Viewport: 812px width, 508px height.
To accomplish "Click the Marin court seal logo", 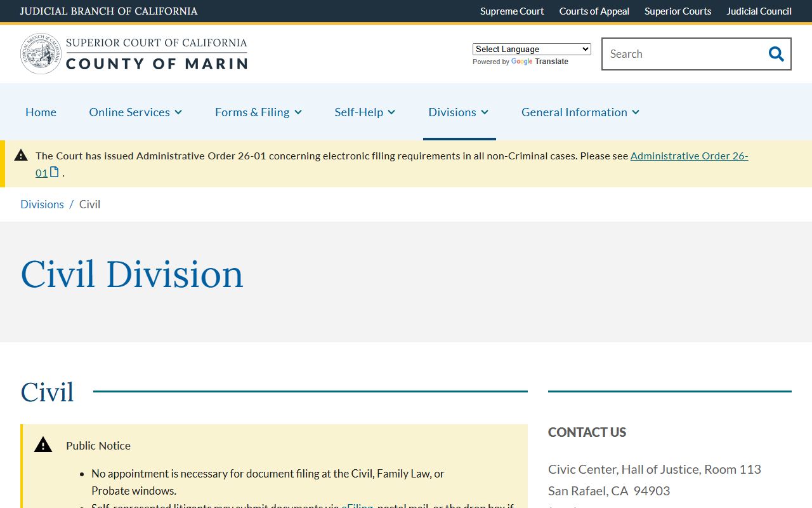I will (41, 54).
